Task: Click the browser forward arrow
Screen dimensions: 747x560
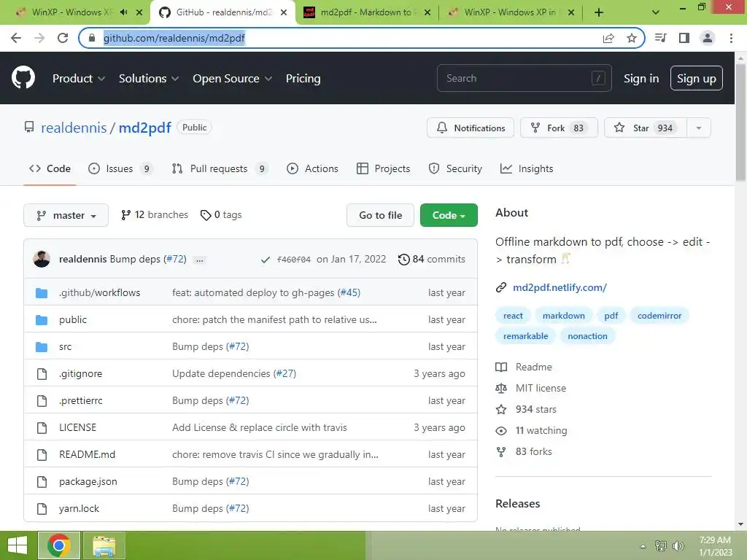Action: (39, 38)
